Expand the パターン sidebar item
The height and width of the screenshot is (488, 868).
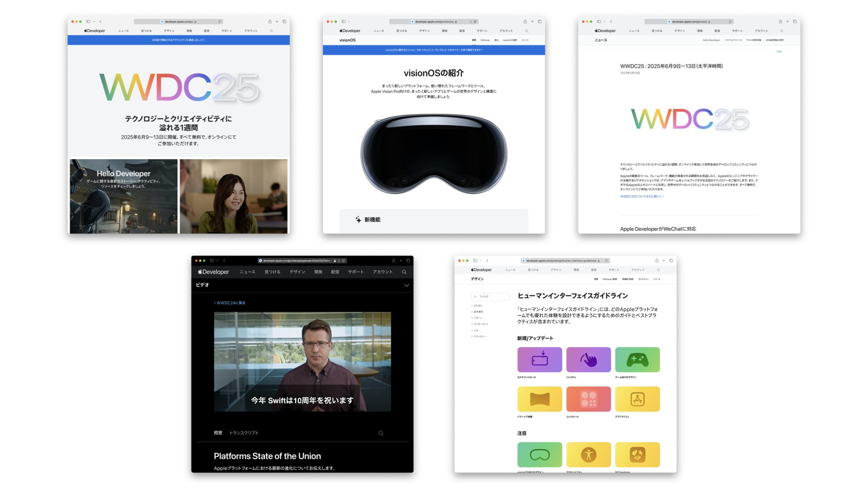click(x=478, y=318)
